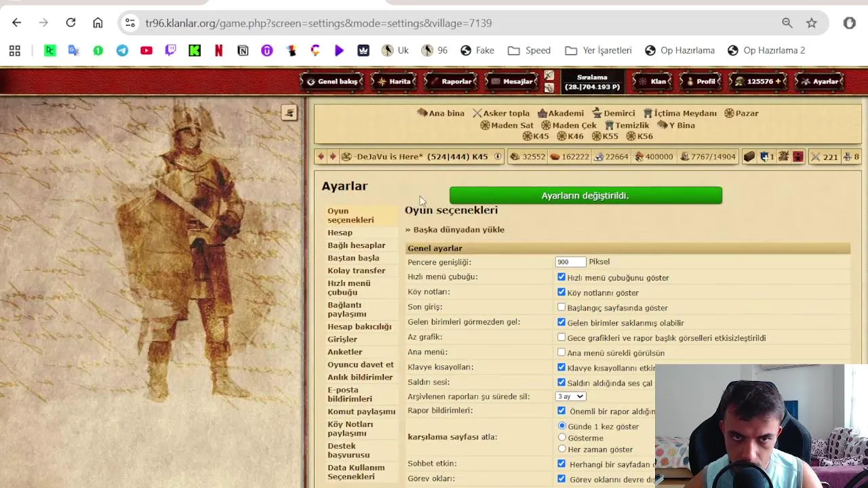Open the Klan tribe menu

tap(652, 81)
